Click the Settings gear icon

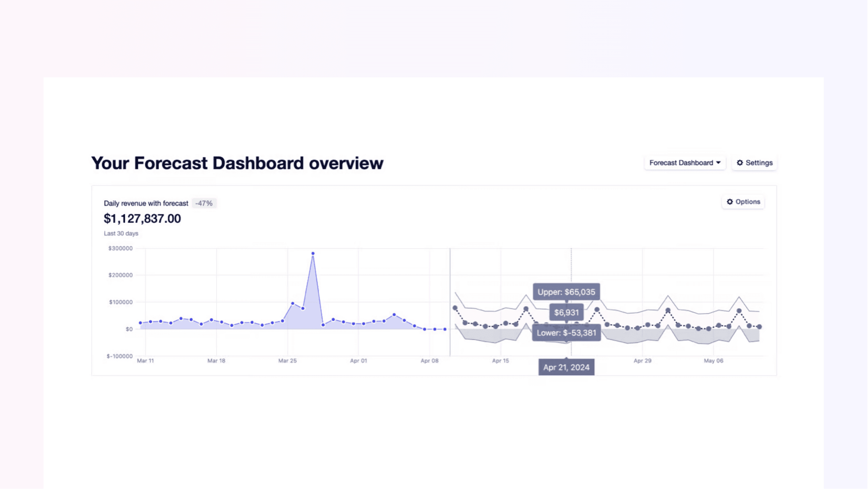(740, 163)
